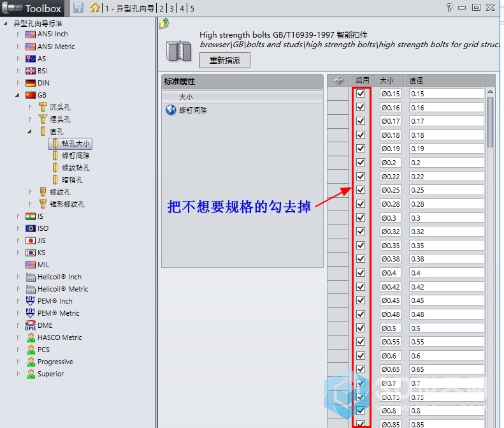The height and width of the screenshot is (428, 504).
Task: Uncheck the enable box for Ø0.45
Action: click(361, 300)
